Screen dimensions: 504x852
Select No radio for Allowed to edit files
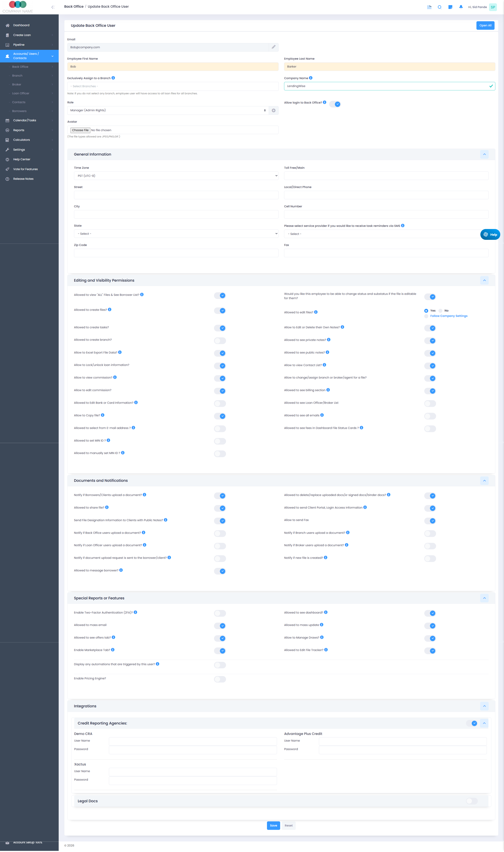click(x=440, y=311)
